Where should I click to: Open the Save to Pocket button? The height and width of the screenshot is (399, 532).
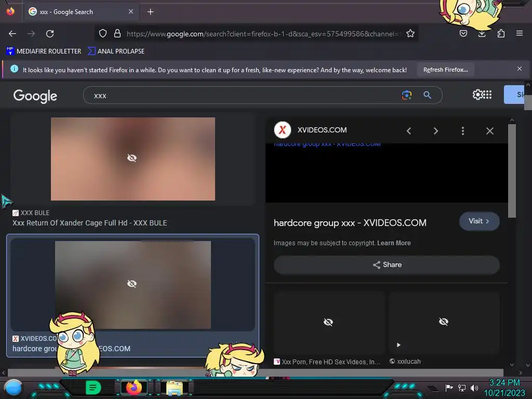coord(463,33)
